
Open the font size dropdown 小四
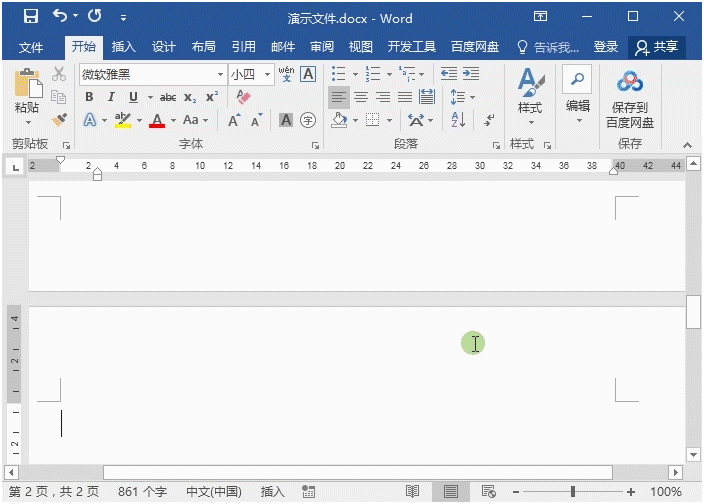tap(267, 74)
